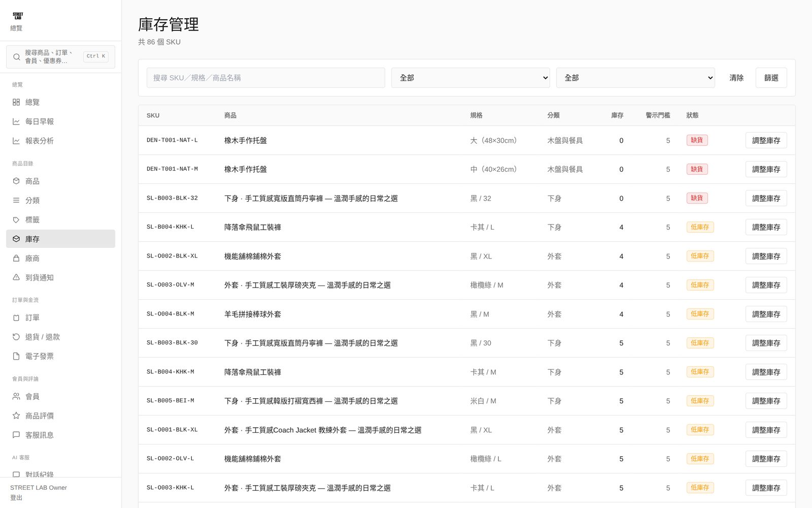Click the 標籤 tag icon

coord(16,219)
